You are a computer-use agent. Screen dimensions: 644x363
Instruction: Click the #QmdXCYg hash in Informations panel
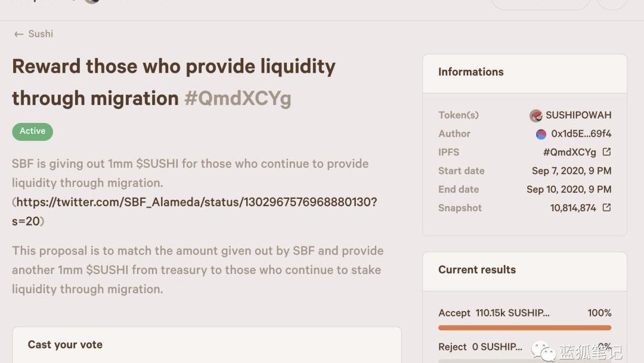pyautogui.click(x=569, y=152)
